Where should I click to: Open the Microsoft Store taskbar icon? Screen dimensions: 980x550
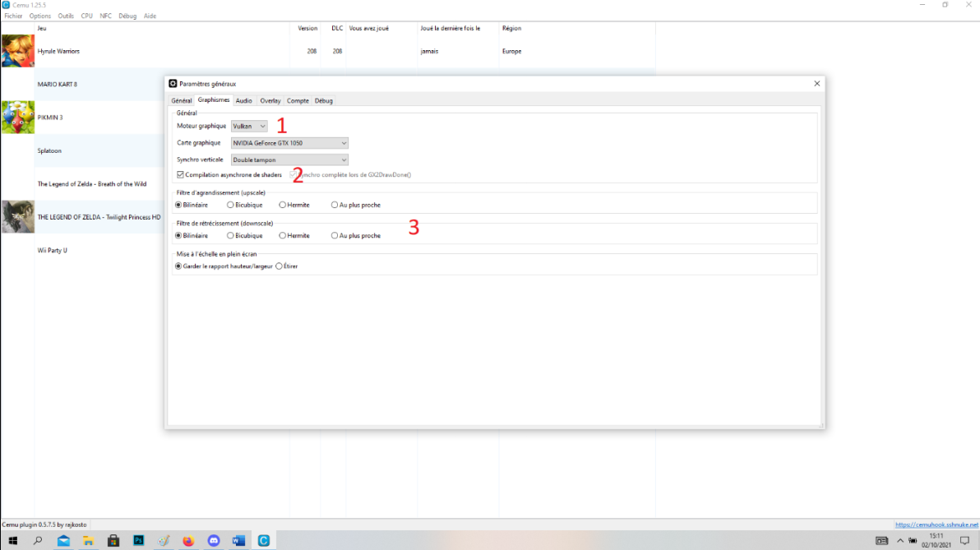pos(113,541)
